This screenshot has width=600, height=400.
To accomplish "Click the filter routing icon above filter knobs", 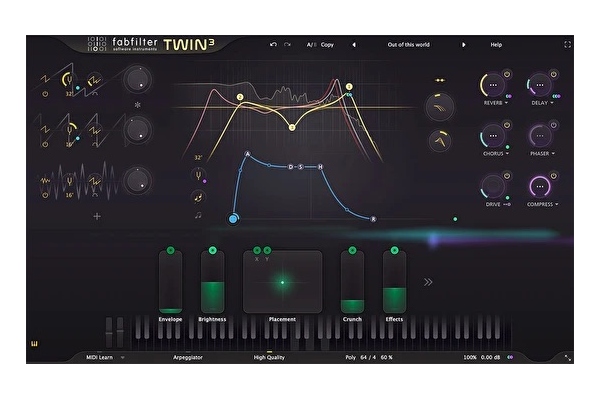I will (x=440, y=80).
